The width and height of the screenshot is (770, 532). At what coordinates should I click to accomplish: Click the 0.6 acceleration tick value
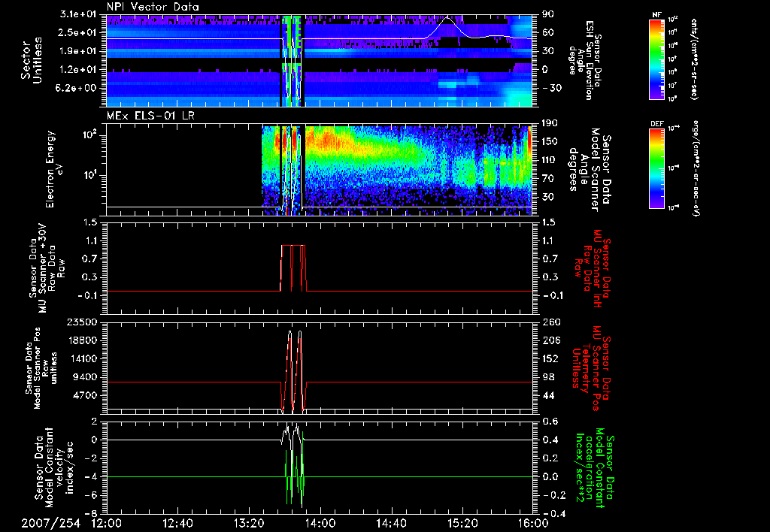[551, 421]
